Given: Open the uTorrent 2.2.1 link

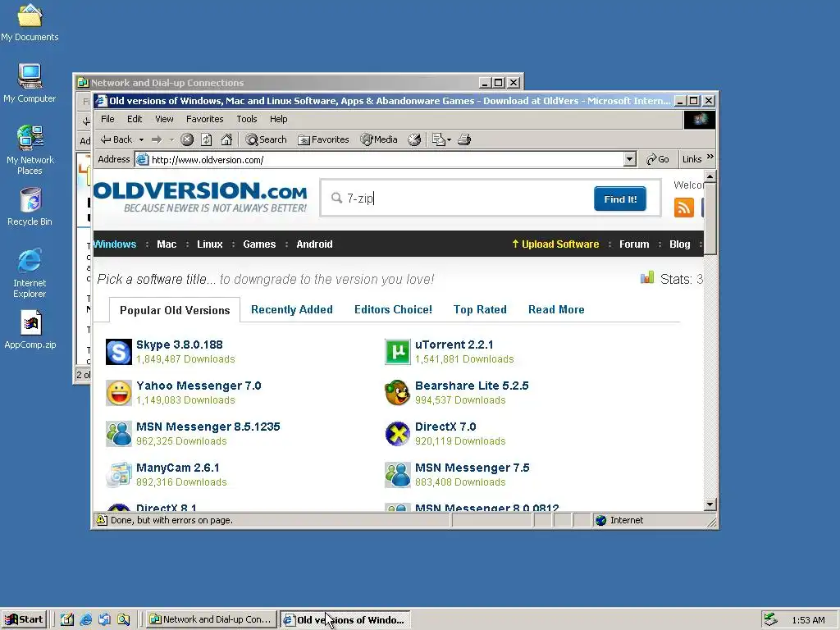Looking at the screenshot, I should click(454, 345).
